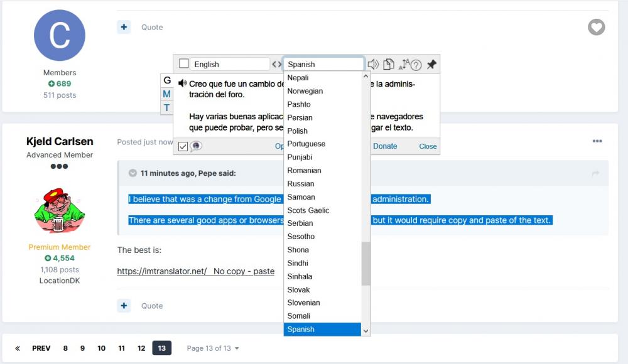628x364 pixels.
Task: Switch to the M translator provider tab
Action: pos(167,94)
